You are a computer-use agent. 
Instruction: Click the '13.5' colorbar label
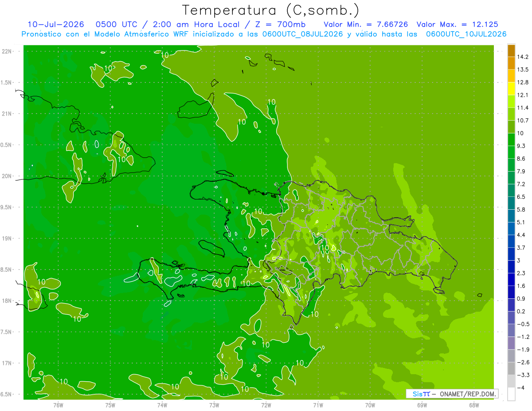click(523, 70)
